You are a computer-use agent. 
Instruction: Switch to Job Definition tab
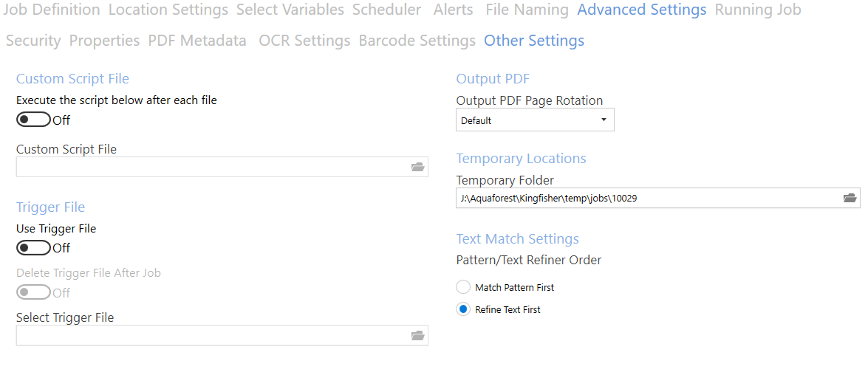52,10
